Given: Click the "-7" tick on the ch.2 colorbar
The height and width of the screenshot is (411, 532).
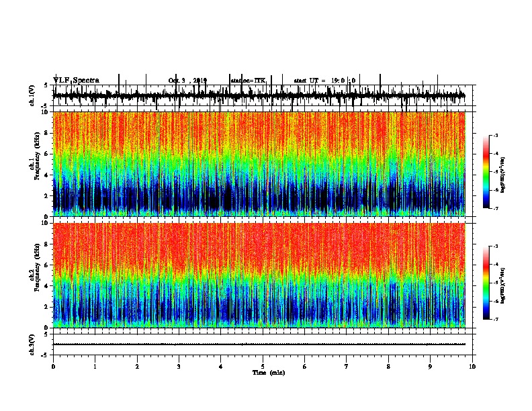Looking at the screenshot, I should pos(495,319).
